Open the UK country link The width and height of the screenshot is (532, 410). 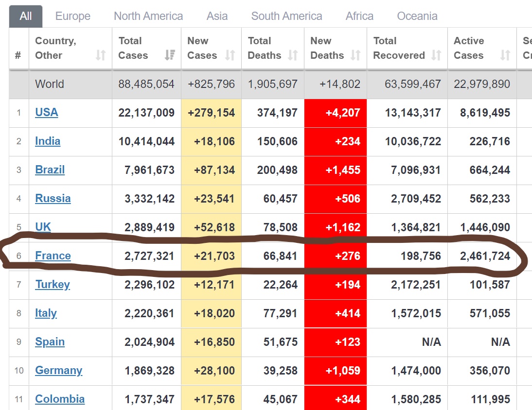tap(43, 227)
